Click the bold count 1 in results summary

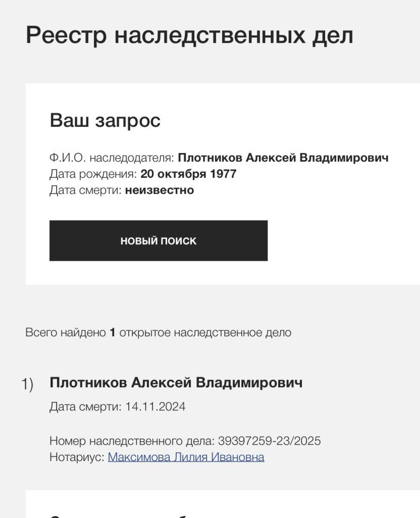point(113,333)
